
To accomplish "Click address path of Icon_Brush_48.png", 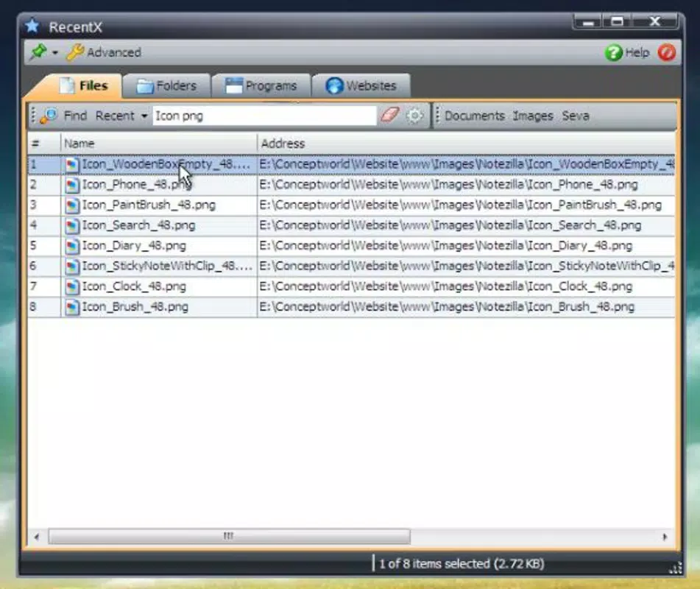I will click(447, 307).
